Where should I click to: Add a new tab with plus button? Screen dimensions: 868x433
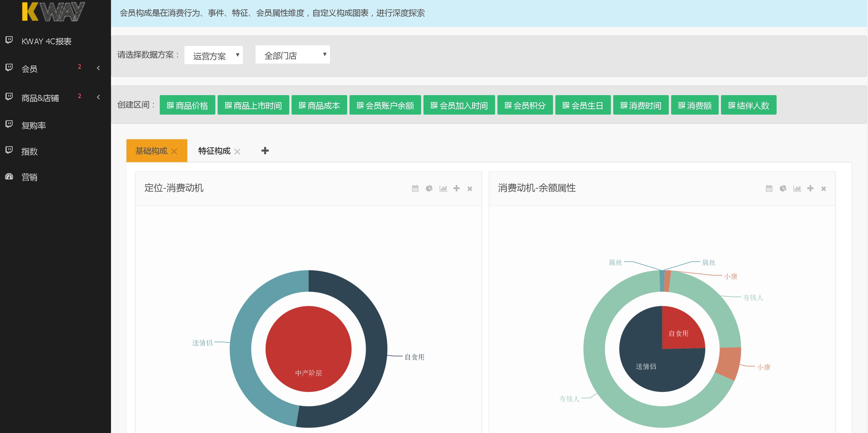pyautogui.click(x=265, y=151)
